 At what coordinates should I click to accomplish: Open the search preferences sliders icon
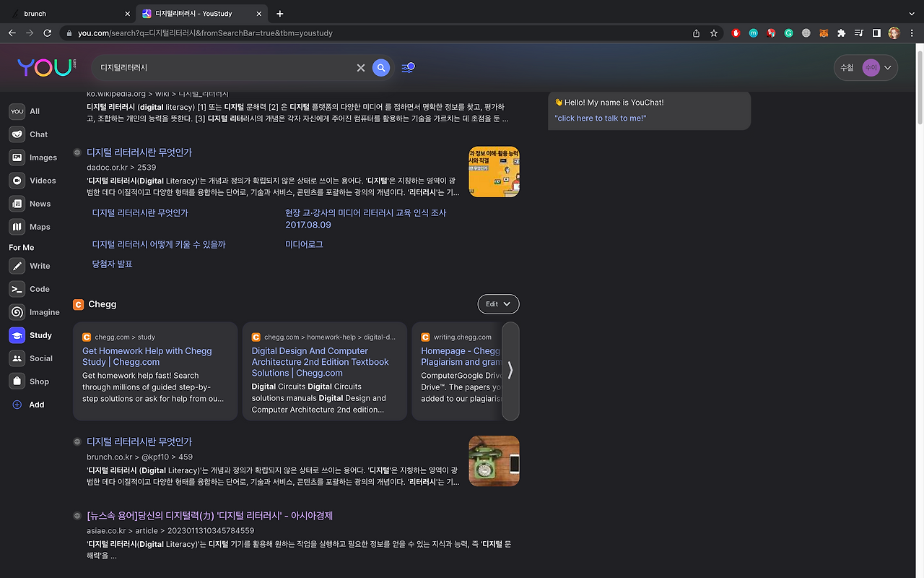pyautogui.click(x=408, y=68)
